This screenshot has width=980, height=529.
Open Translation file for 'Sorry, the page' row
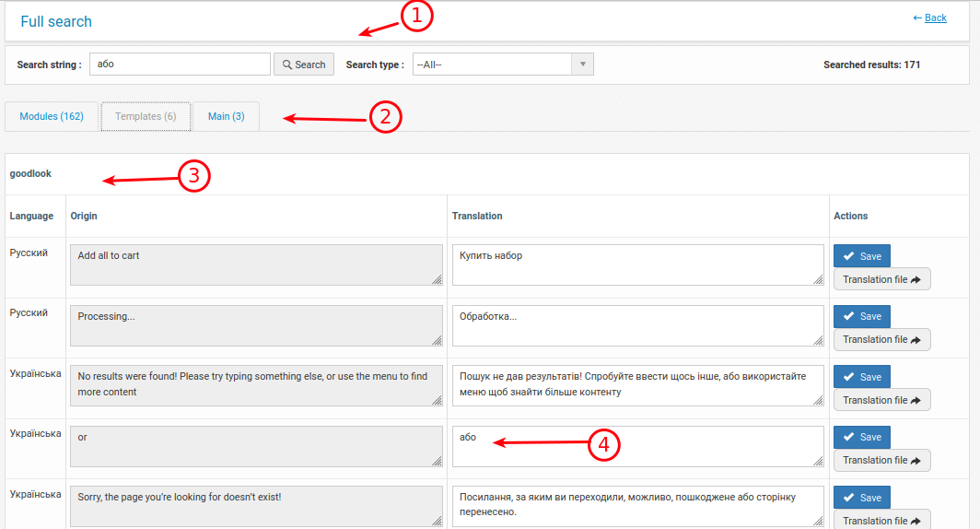coord(881,521)
